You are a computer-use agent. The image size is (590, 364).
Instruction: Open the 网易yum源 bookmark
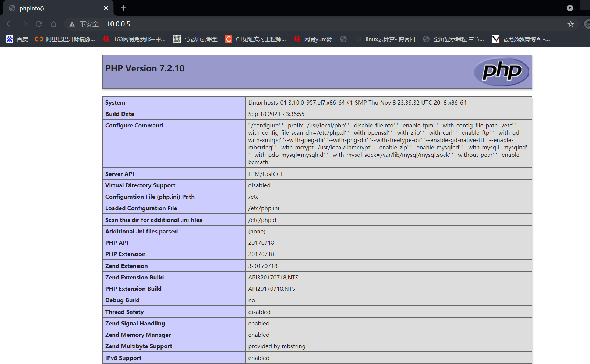tap(313, 39)
